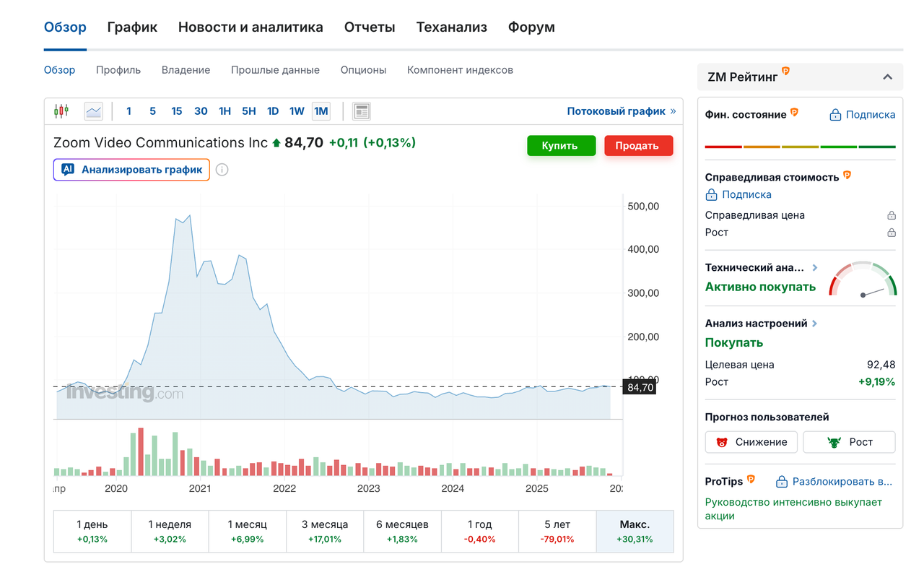Viewport: 924px width, 580px height.
Task: Set chart interval to 5H
Action: [x=249, y=111]
